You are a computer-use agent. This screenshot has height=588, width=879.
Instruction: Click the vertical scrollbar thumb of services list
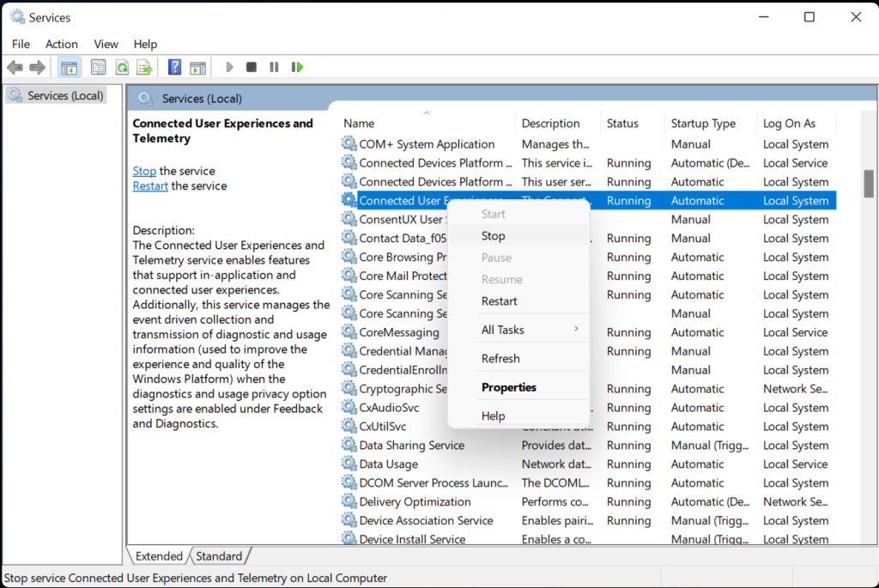869,182
